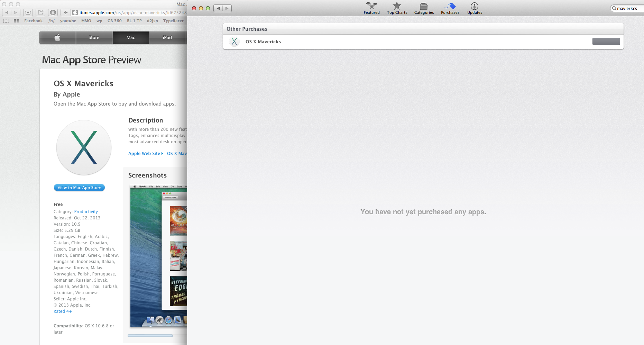Open the youtube bookmark in Safari

68,21
